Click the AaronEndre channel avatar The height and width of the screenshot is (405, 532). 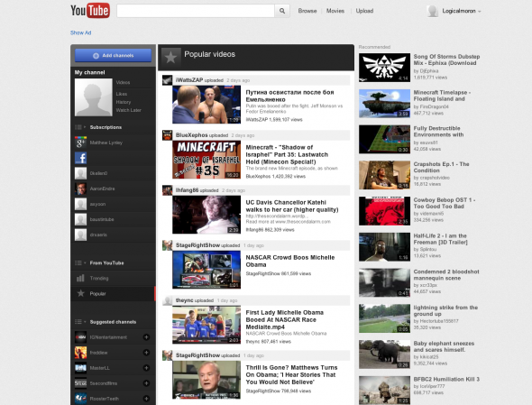(80, 189)
